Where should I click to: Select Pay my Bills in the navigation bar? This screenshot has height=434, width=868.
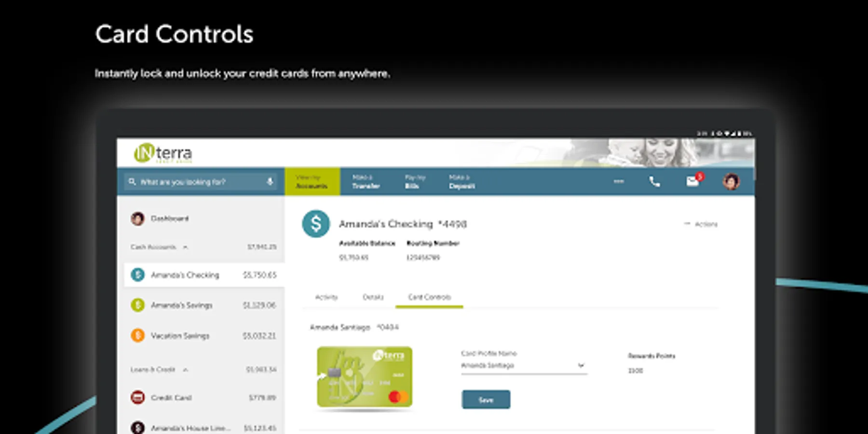pos(415,181)
